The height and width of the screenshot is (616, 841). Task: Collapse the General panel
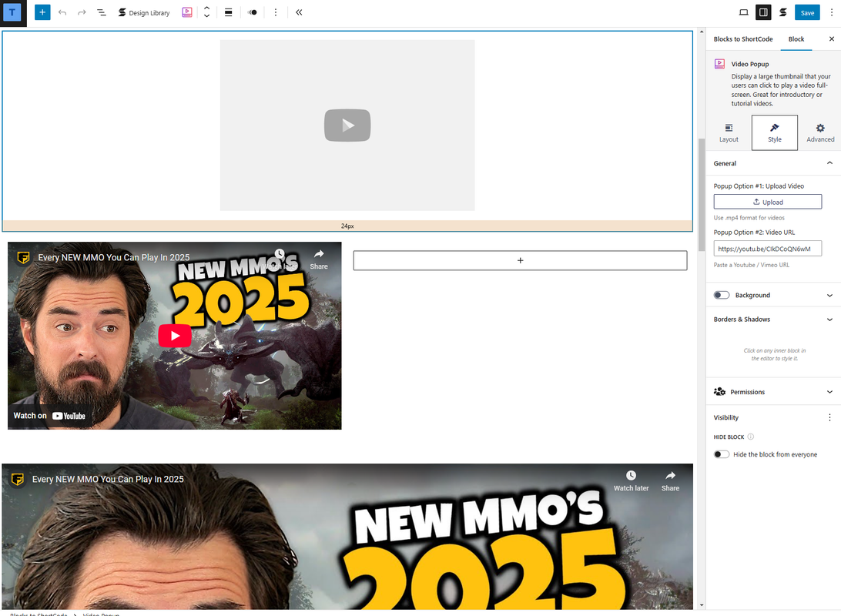[x=829, y=163]
